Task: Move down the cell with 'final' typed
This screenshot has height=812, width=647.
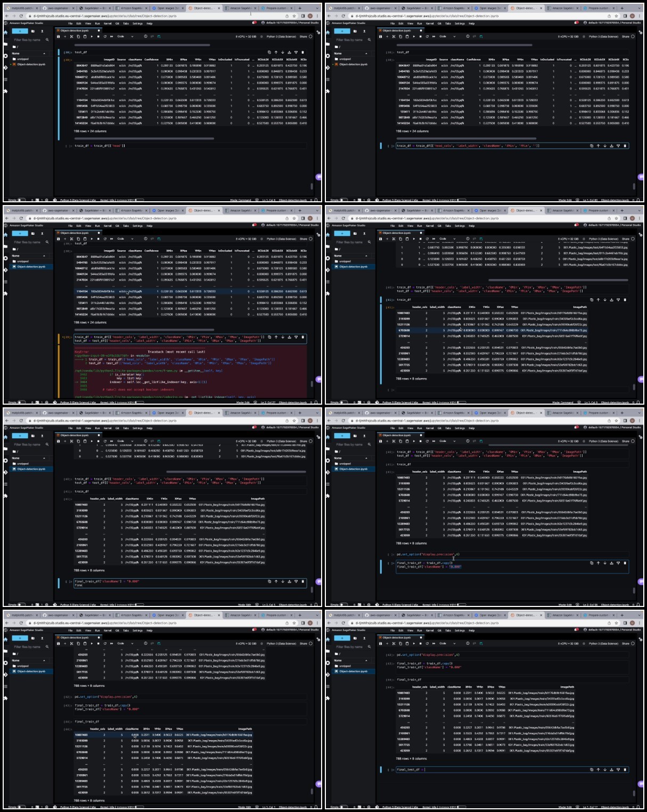Action: (x=283, y=581)
